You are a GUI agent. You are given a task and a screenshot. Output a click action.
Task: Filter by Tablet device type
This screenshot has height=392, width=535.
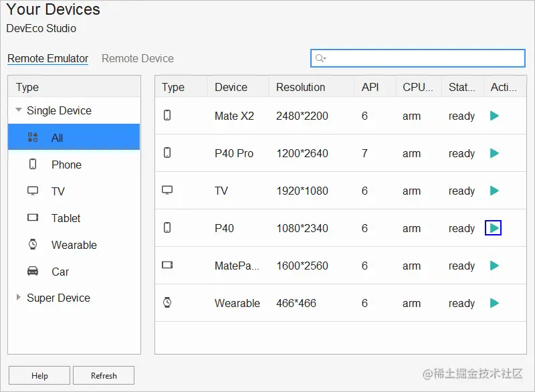tap(74, 218)
